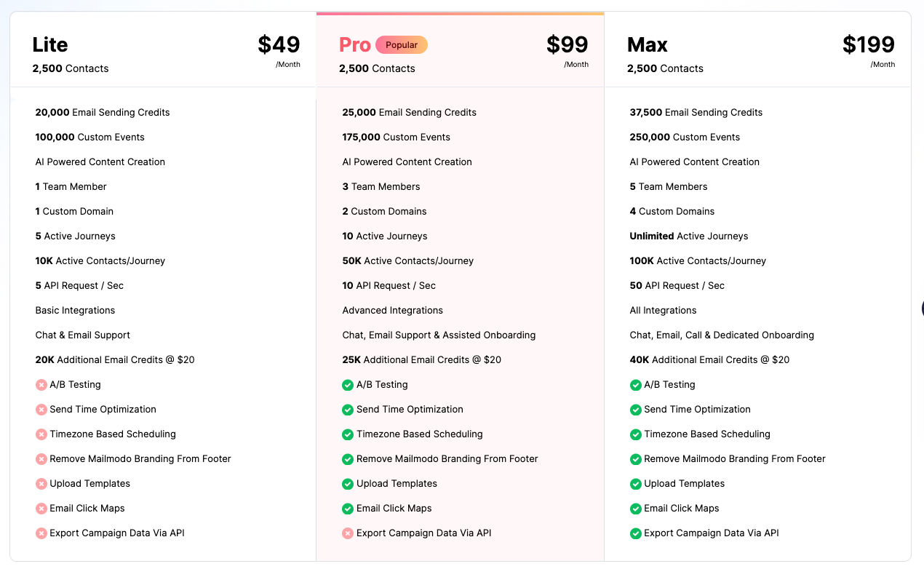Click red X beside Lite Email Click Maps

[x=41, y=509]
